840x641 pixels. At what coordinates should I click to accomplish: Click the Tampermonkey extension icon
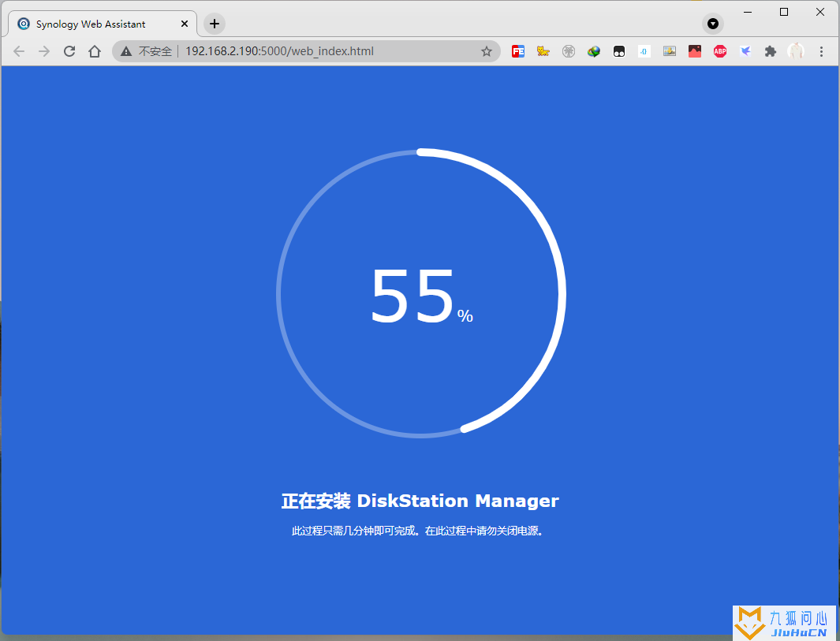click(x=618, y=51)
